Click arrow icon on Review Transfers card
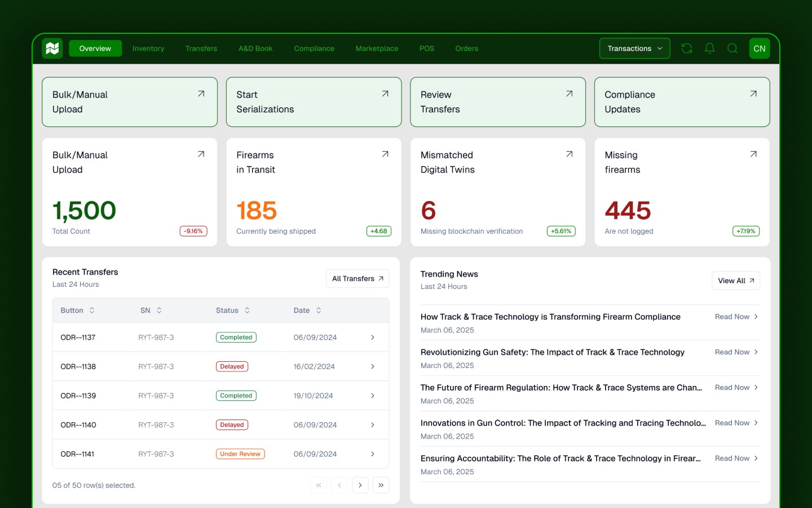 [570, 94]
